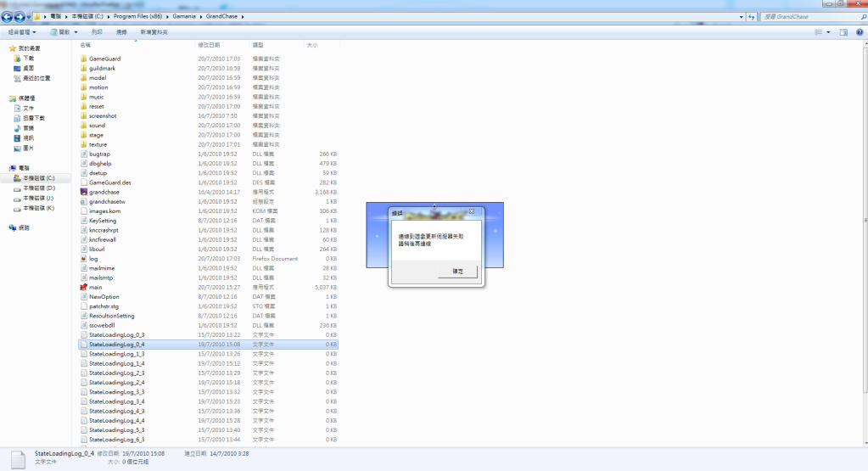Click the Libraries icon in sidebar
The height and width of the screenshot is (471, 868).
13,98
